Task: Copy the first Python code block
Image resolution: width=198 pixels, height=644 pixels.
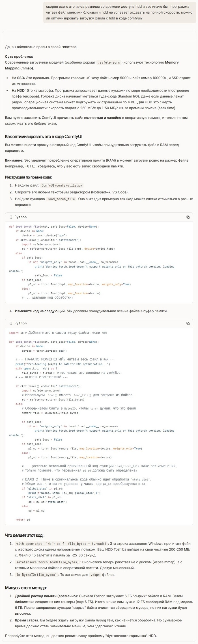Action: (188, 217)
